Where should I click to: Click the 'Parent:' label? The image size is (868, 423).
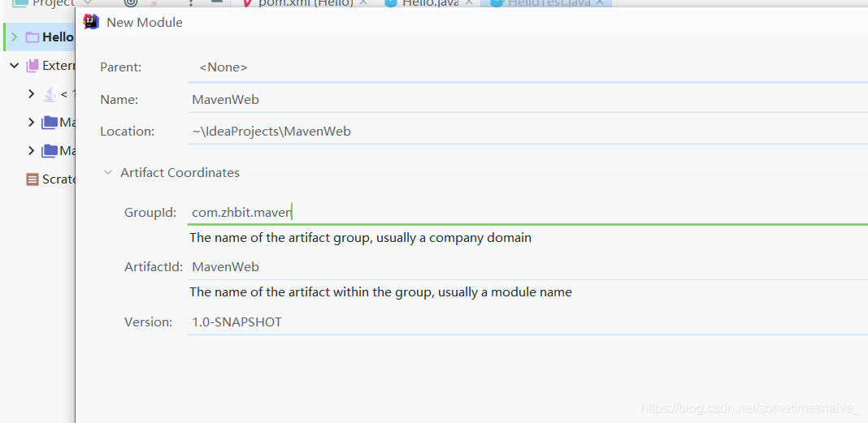pyautogui.click(x=120, y=67)
